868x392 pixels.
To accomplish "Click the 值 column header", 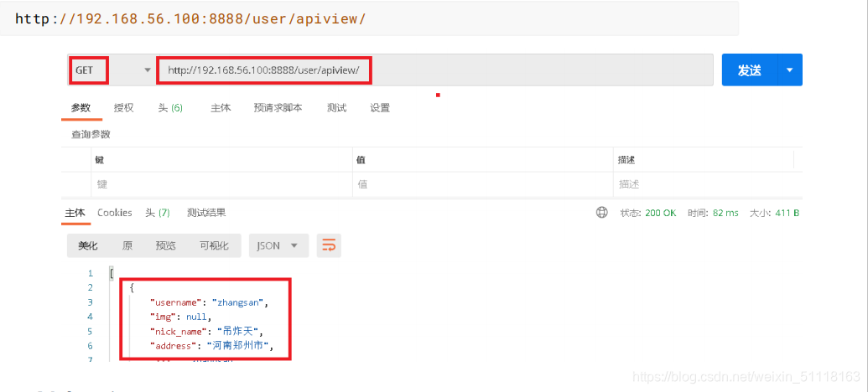I will coord(361,160).
